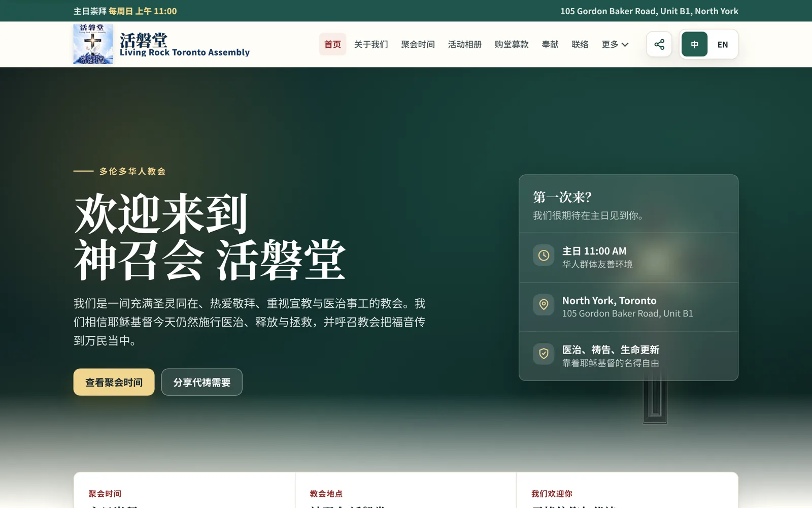Switch language to EN
Viewport: 812px width, 508px height.
pos(723,44)
